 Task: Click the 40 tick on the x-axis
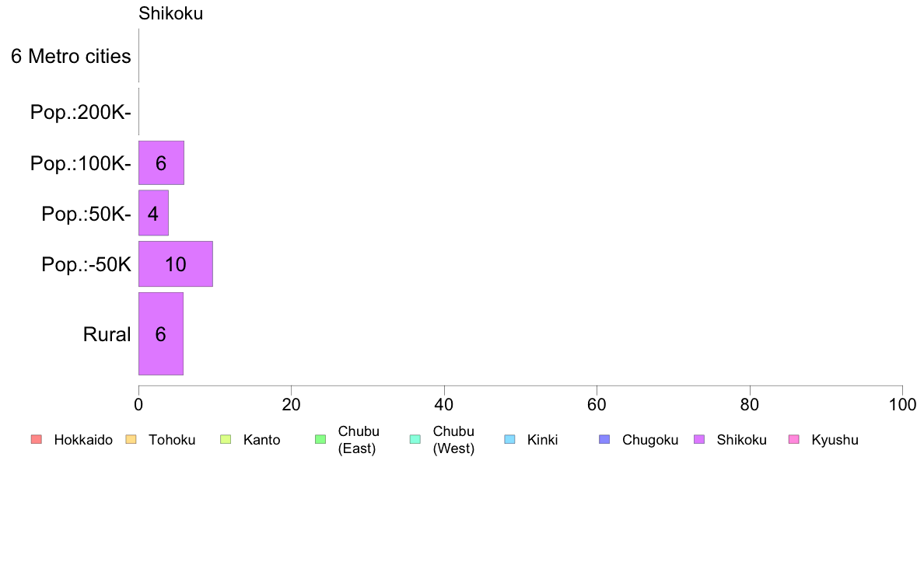(x=444, y=405)
